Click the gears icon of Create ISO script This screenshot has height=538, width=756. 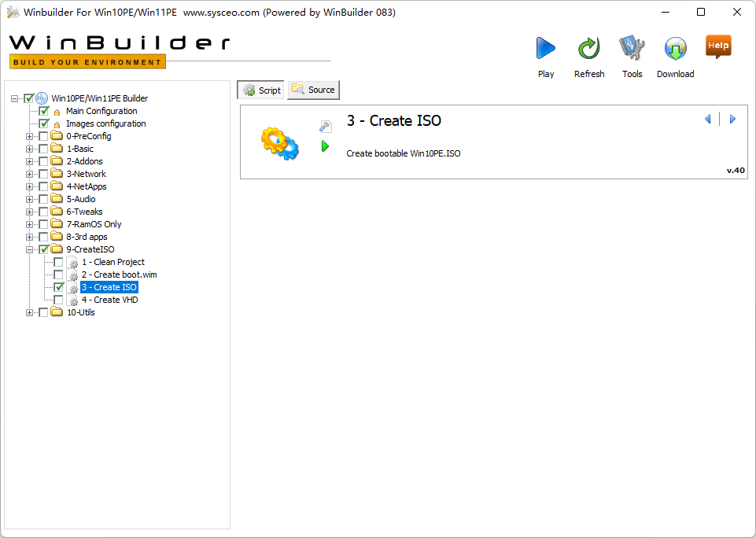[x=279, y=143]
